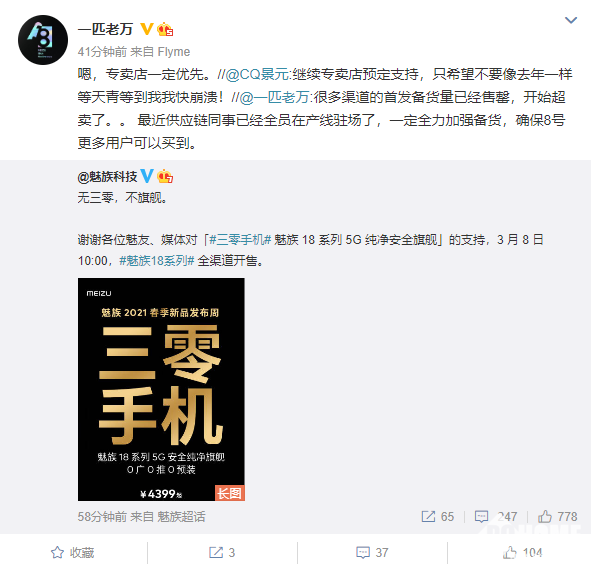Open the Flyme source link

(173, 52)
